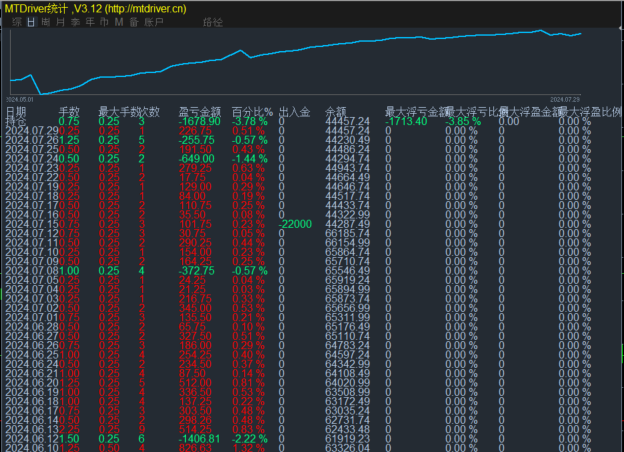Click the 44287.49 balance value

[x=347, y=224]
